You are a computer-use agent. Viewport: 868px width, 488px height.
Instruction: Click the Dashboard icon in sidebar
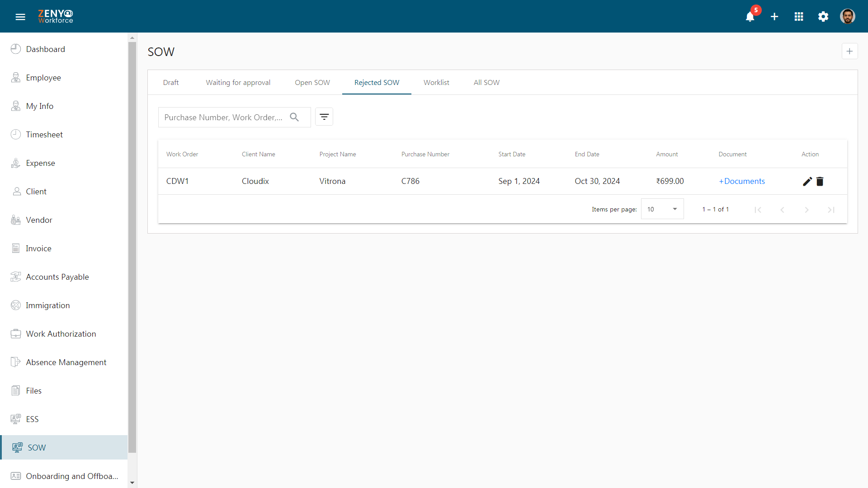(x=16, y=49)
